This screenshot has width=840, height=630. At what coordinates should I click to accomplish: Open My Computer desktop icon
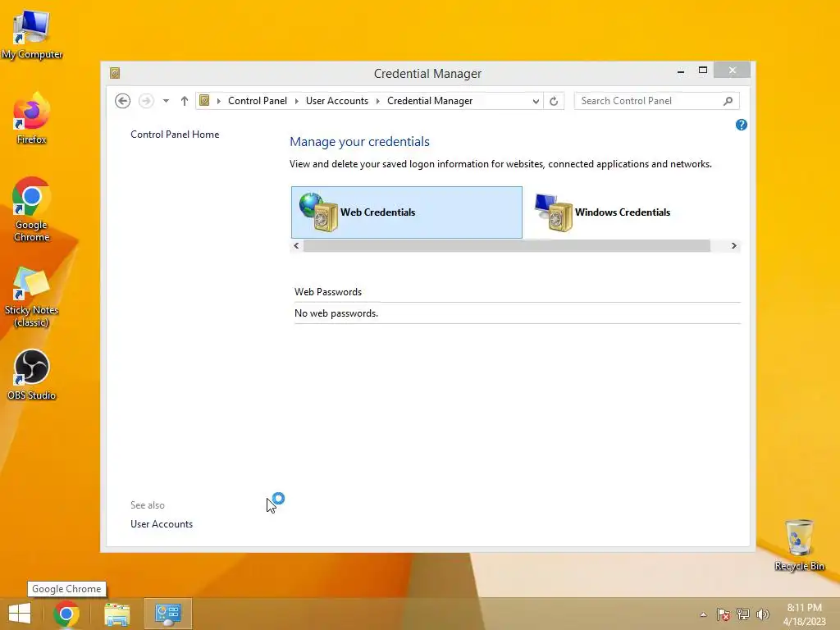[x=32, y=34]
